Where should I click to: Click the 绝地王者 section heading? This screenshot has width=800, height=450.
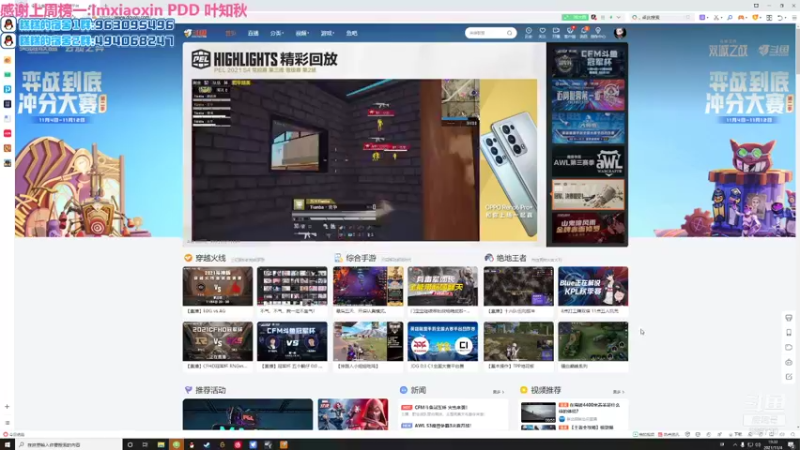click(511, 258)
